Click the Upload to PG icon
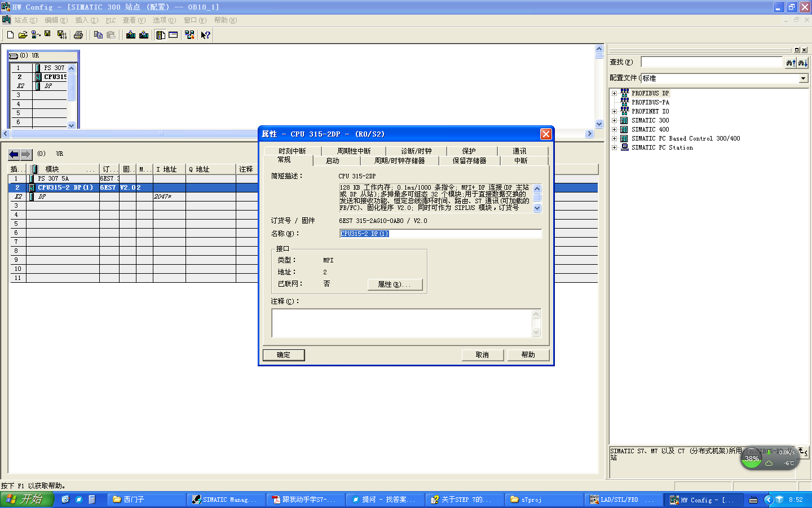This screenshot has width=812, height=508. 144,35
